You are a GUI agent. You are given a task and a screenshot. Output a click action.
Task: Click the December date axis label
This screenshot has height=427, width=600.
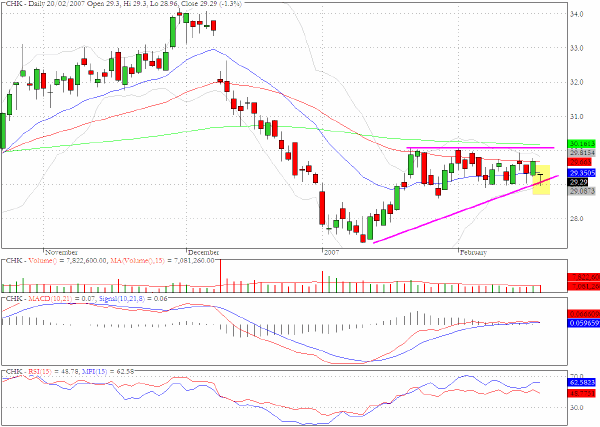tap(204, 252)
